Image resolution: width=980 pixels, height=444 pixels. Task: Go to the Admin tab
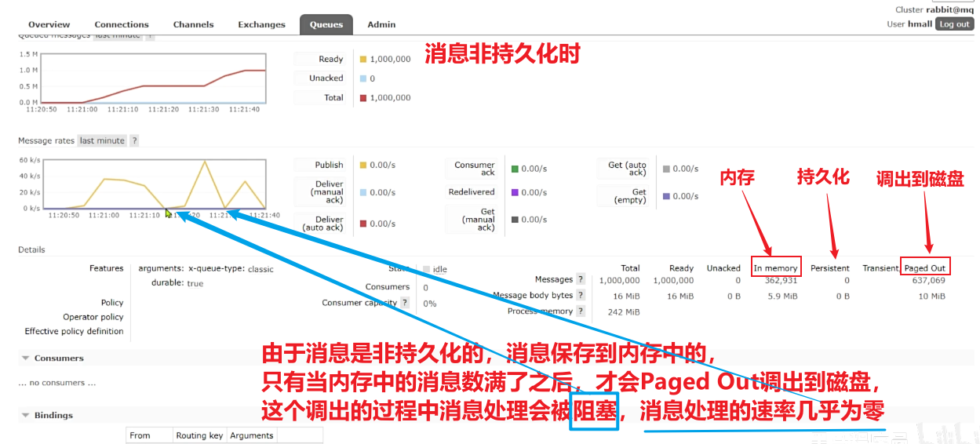click(381, 24)
